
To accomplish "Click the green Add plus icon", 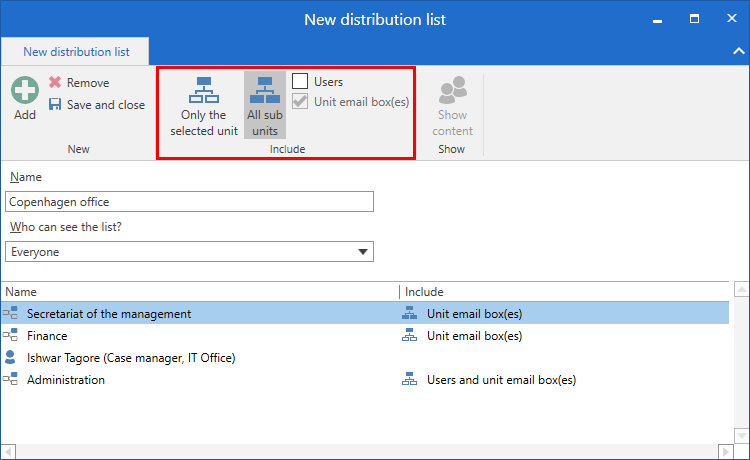I will 25,90.
